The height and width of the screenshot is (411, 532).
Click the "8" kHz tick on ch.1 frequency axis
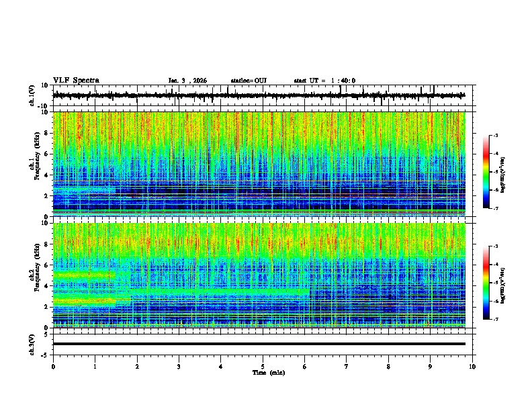coord(46,133)
